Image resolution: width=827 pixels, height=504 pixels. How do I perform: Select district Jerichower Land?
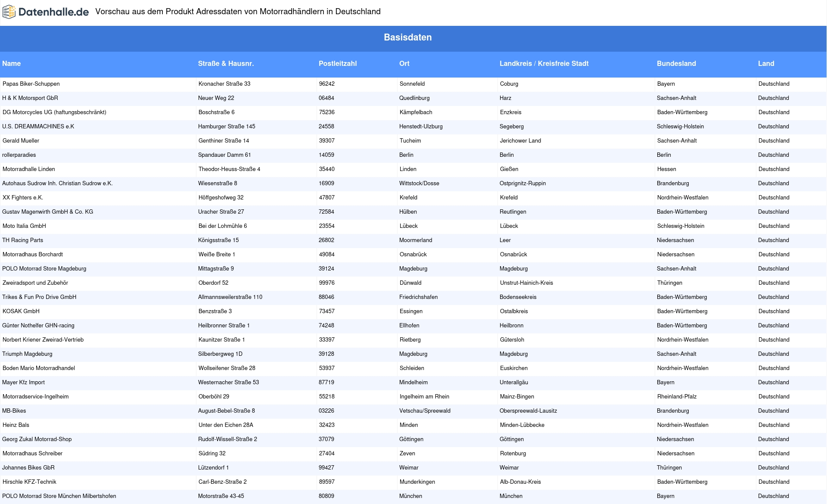click(520, 141)
